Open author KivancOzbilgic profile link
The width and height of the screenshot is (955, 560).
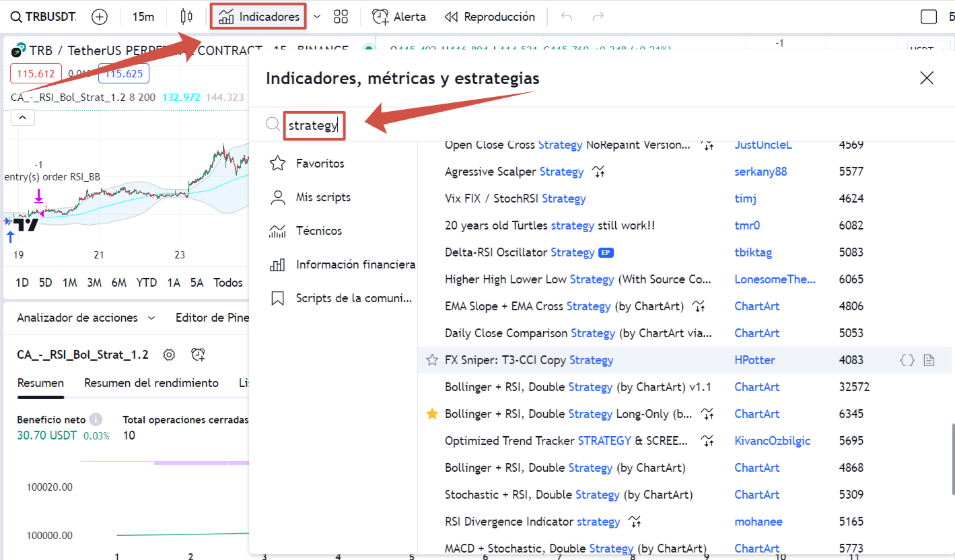[773, 441]
